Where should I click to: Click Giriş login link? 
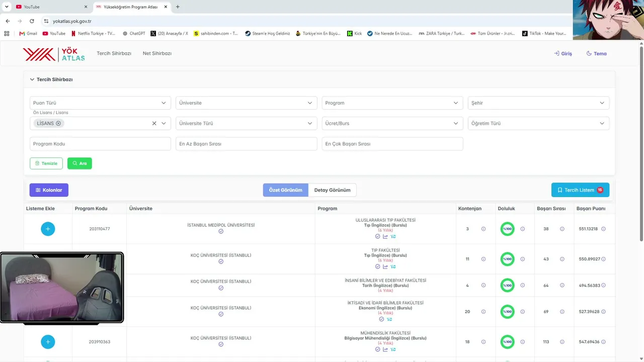coord(563,53)
